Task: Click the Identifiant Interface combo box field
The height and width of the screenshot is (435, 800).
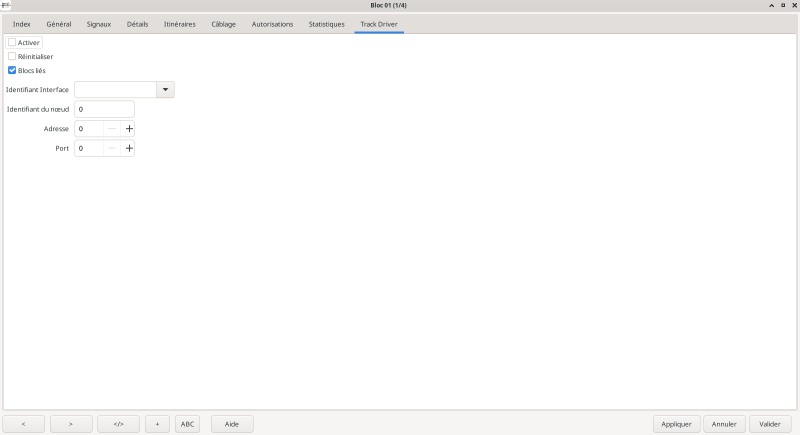Action: click(115, 90)
